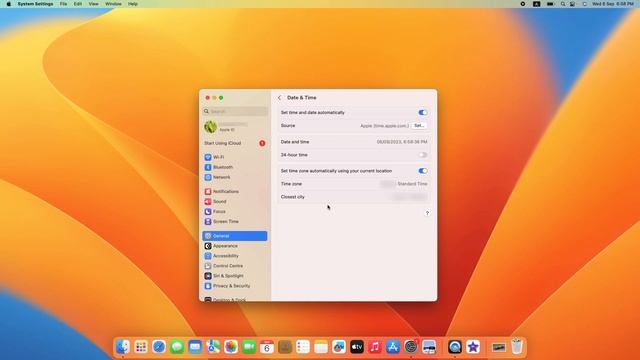Screen dimensions: 640x360
Task: Open Sound settings in the sidebar
Action: [235, 202]
